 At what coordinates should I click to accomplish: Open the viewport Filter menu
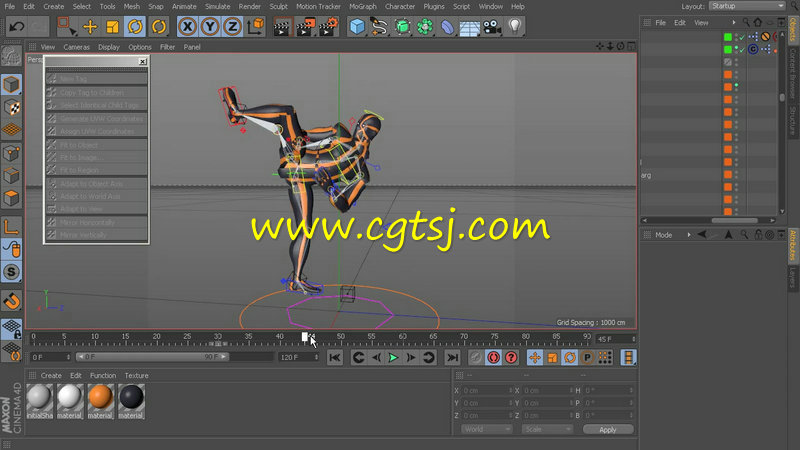click(167, 47)
